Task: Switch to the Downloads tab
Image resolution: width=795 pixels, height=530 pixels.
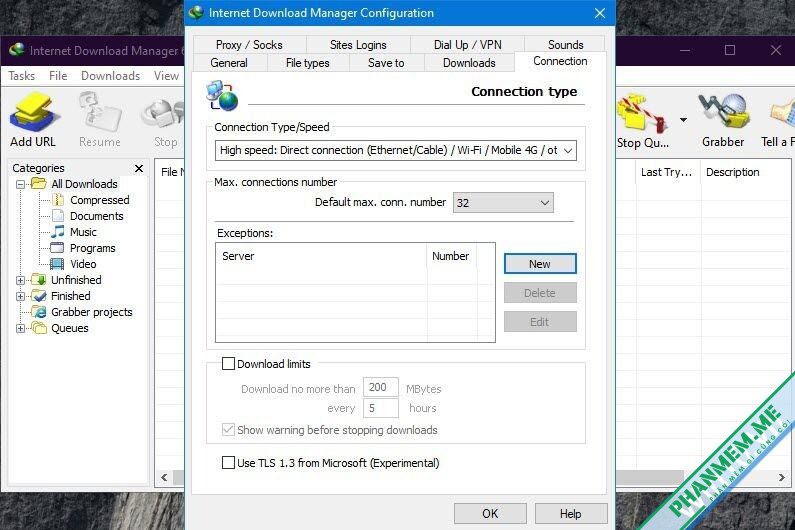Action: [469, 63]
